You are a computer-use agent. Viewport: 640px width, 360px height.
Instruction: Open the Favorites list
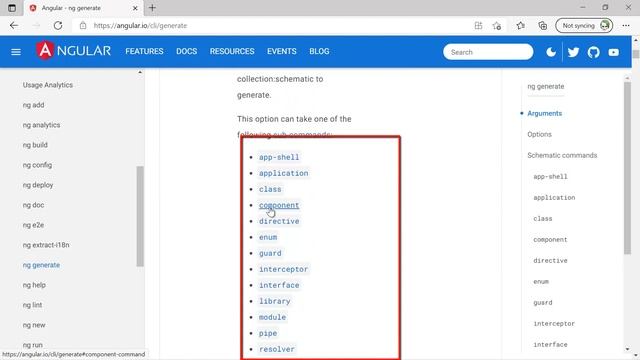coord(520,26)
